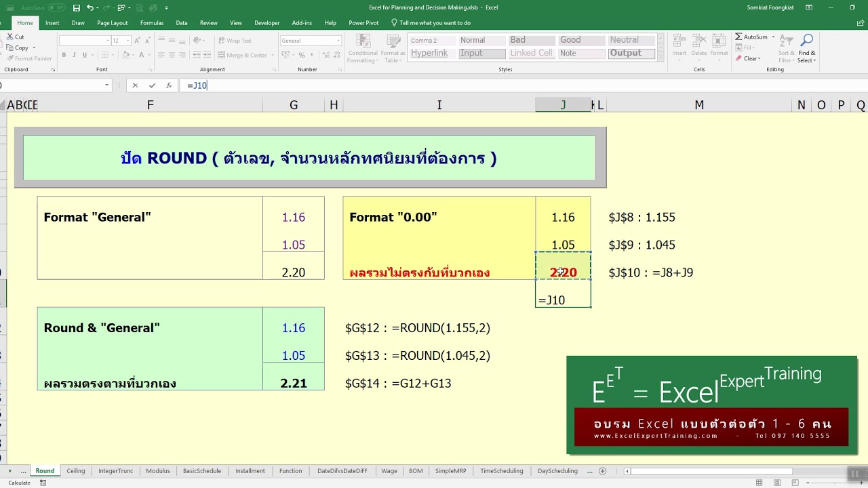Viewport: 868px width, 488px height.
Task: Click the Undo arrow icon
Action: pos(90,7)
